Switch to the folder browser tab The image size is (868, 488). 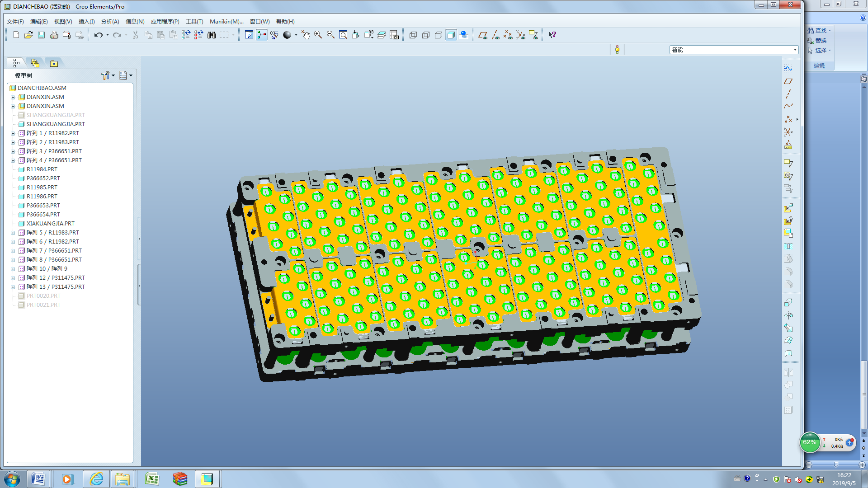(35, 63)
